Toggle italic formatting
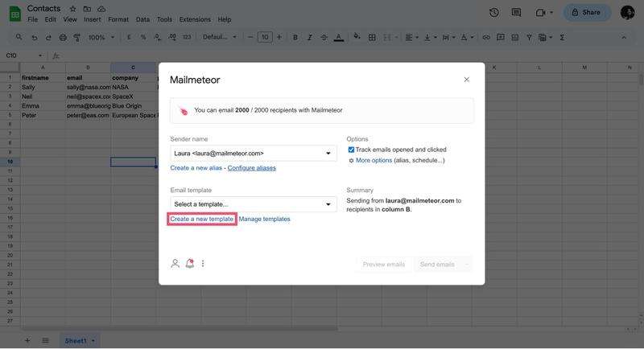The image size is (644, 349). tap(309, 37)
